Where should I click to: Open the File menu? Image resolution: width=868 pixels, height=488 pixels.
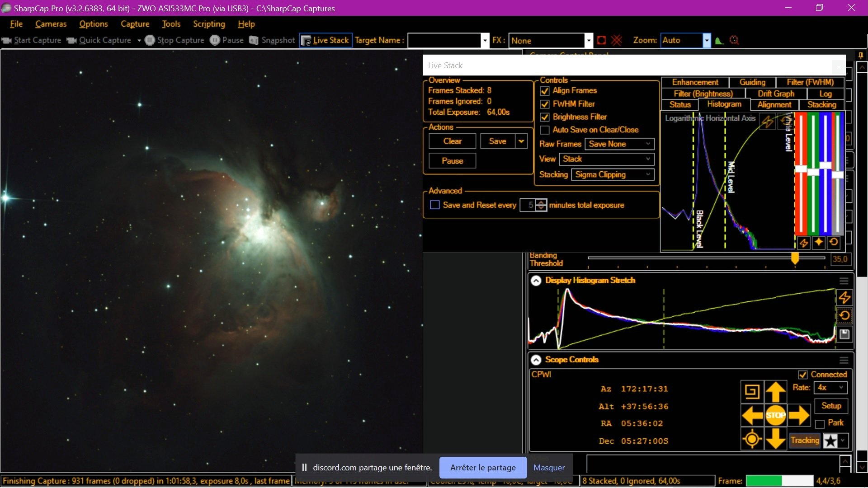point(16,24)
